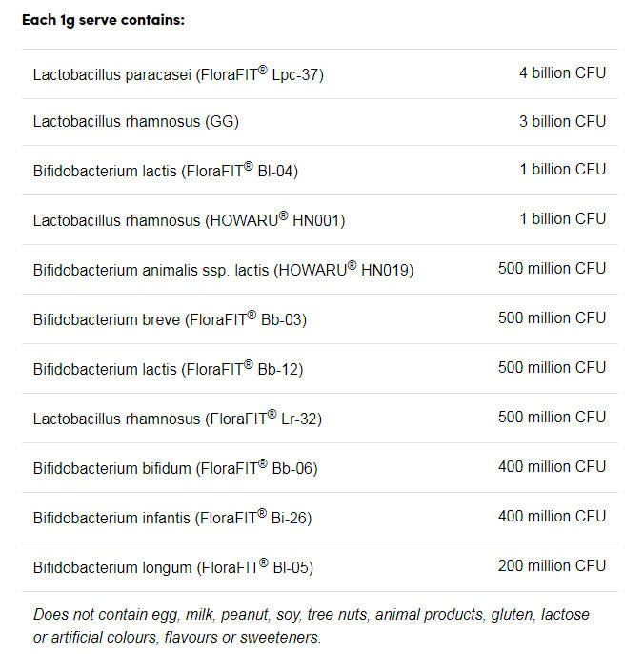Click 1 billion CFU in the HN001 row
Viewport: 644px width, 654px height.
click(562, 218)
